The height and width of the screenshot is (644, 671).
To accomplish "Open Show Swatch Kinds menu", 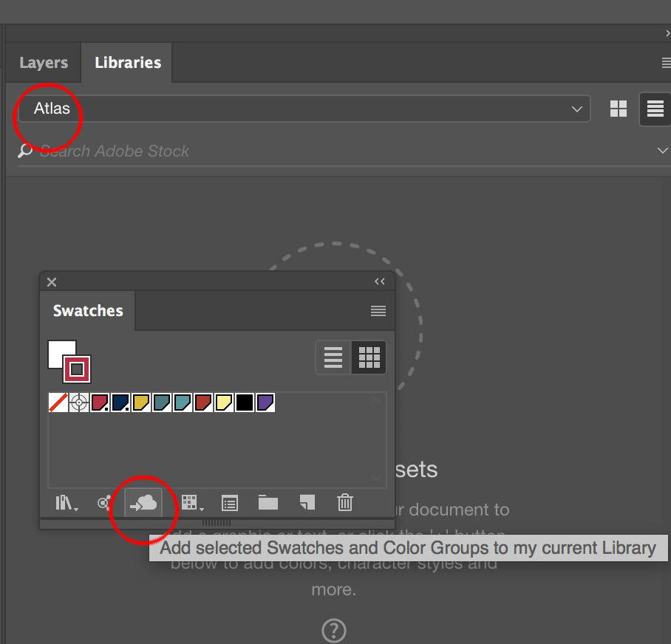I will tap(192, 503).
